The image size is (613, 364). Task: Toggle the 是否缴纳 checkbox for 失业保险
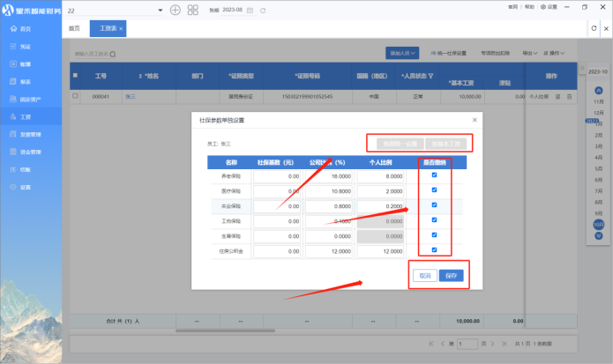coord(432,205)
